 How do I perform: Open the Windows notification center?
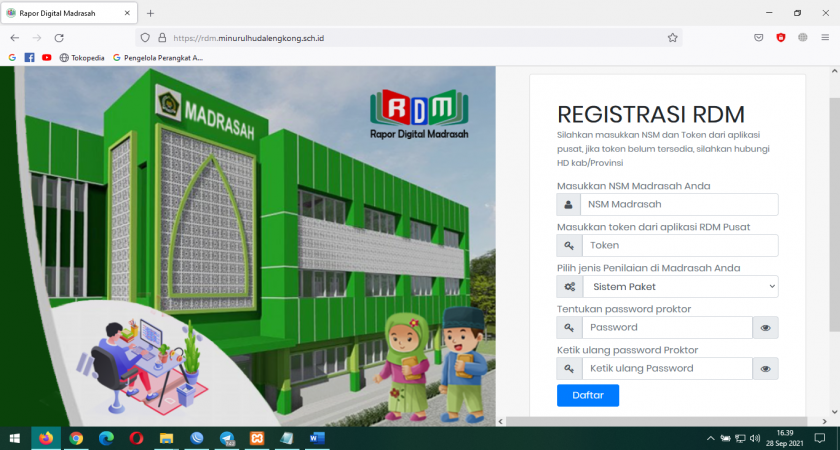[820, 438]
